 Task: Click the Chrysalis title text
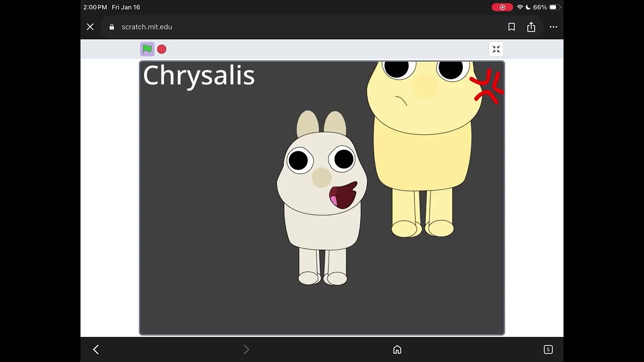click(x=199, y=76)
